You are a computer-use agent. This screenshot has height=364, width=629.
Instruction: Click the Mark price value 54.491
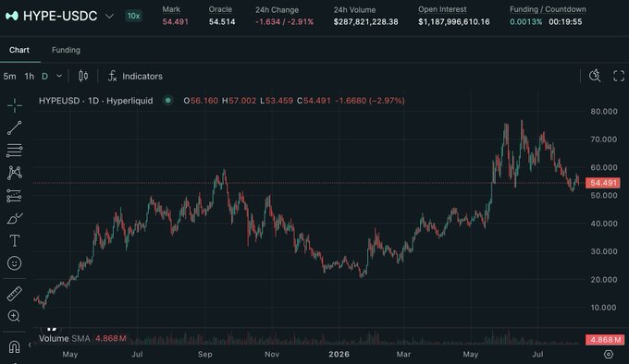coord(176,22)
